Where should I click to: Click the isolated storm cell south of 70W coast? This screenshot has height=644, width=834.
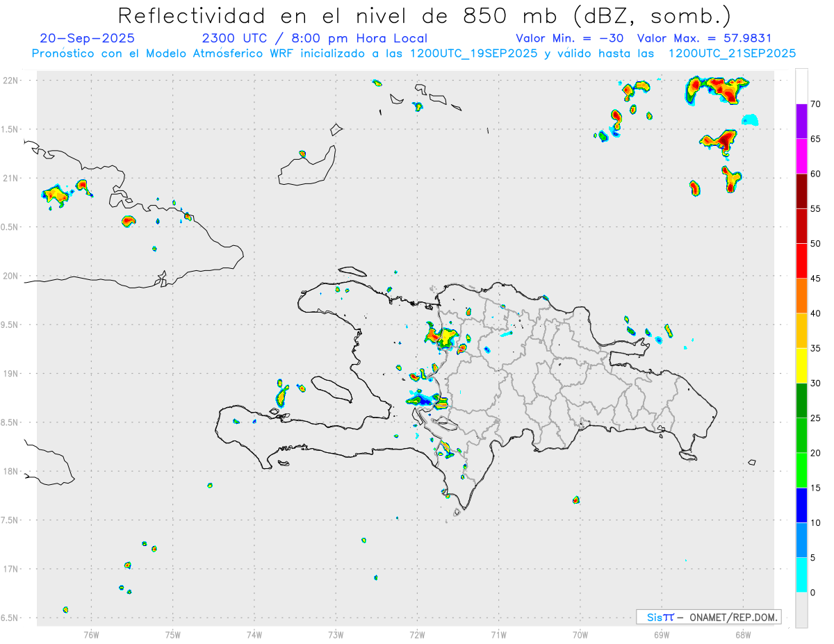tap(576, 499)
